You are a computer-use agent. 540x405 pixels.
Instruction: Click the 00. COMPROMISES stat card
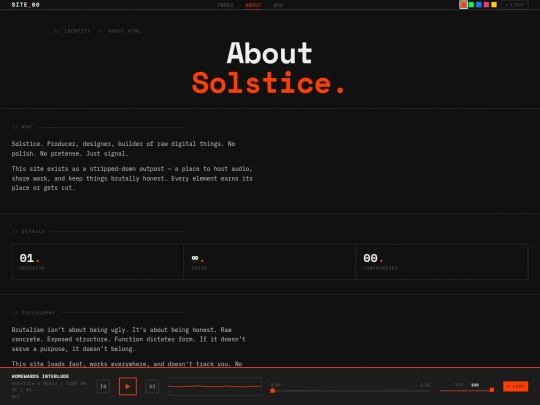(442, 262)
